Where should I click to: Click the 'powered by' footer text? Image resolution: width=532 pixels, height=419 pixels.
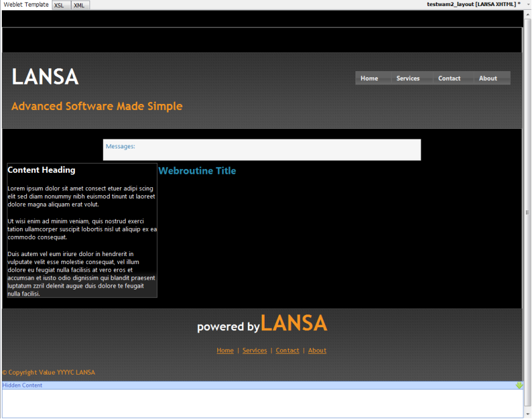pos(228,327)
